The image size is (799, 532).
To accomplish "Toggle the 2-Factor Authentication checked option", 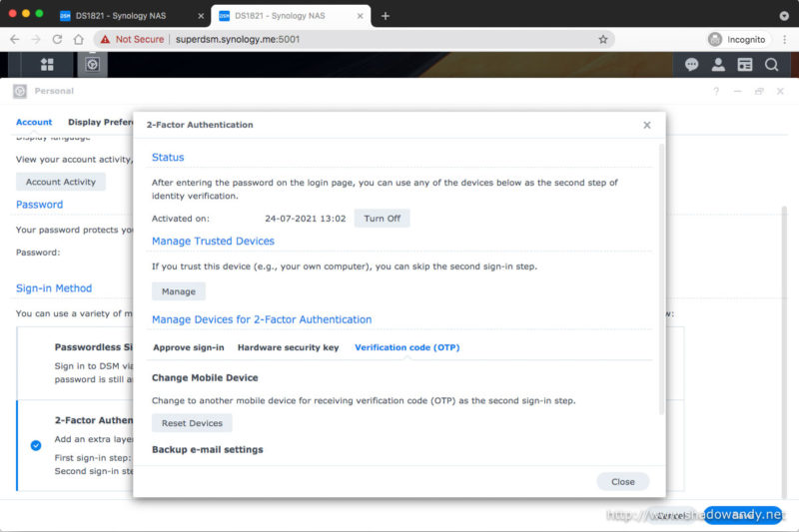I will point(36,445).
